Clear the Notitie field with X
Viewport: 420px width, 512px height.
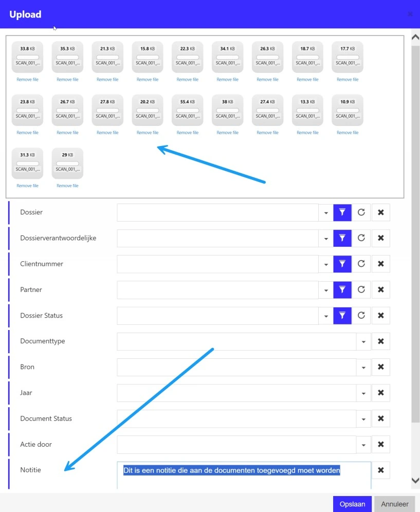click(x=381, y=470)
